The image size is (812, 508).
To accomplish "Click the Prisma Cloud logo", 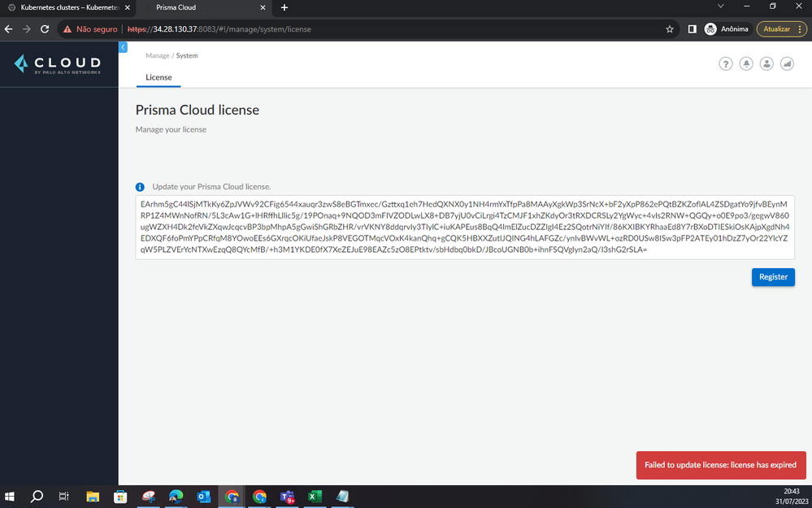I will 58,64.
